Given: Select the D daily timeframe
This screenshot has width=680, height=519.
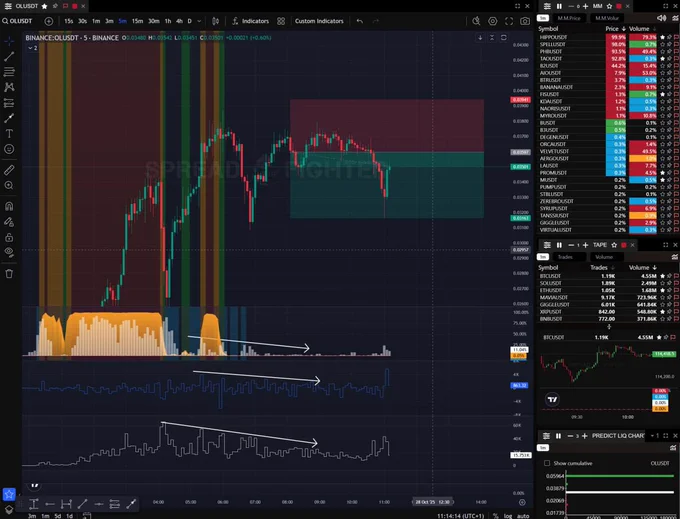Looking at the screenshot, I should [x=190, y=21].
